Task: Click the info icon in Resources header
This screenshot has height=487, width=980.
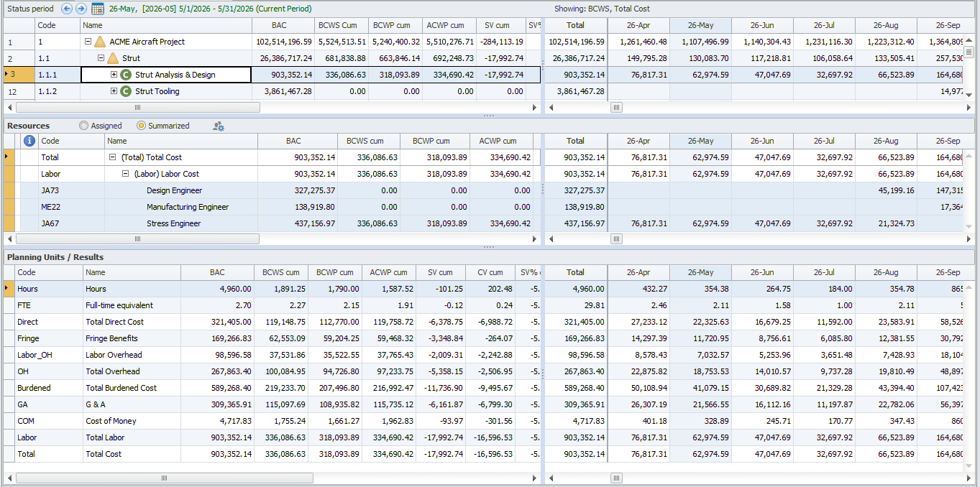Action: [29, 141]
